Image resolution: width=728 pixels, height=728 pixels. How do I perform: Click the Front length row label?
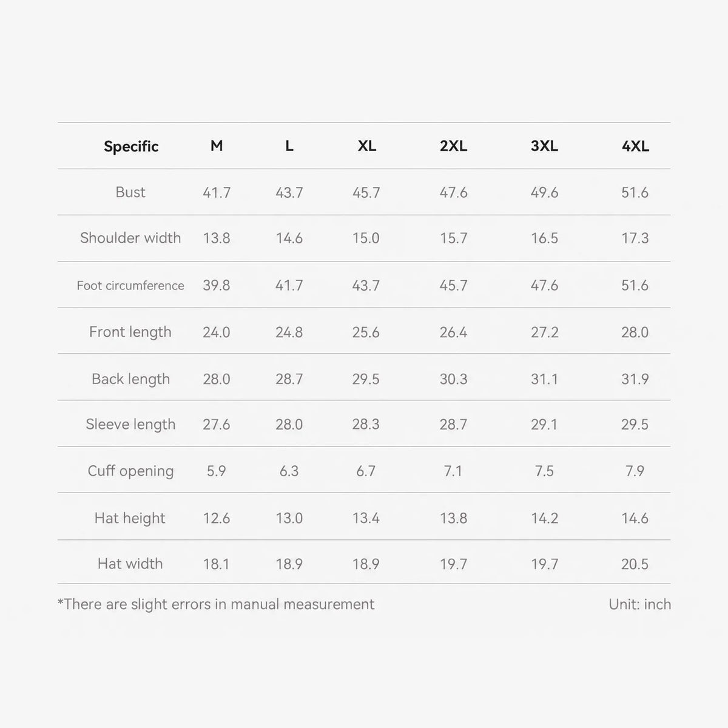(x=130, y=332)
